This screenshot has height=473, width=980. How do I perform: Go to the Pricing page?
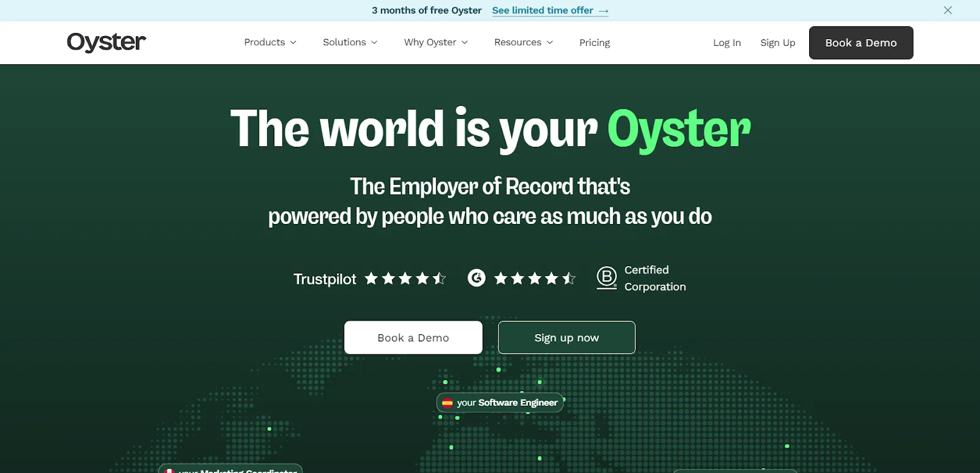coord(595,42)
